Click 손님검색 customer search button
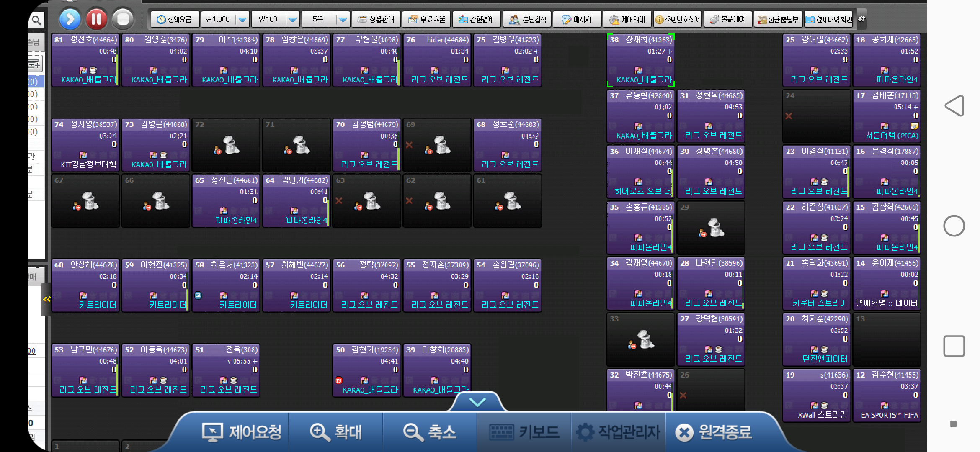Screen dimensions: 980x452 pyautogui.click(x=527, y=19)
